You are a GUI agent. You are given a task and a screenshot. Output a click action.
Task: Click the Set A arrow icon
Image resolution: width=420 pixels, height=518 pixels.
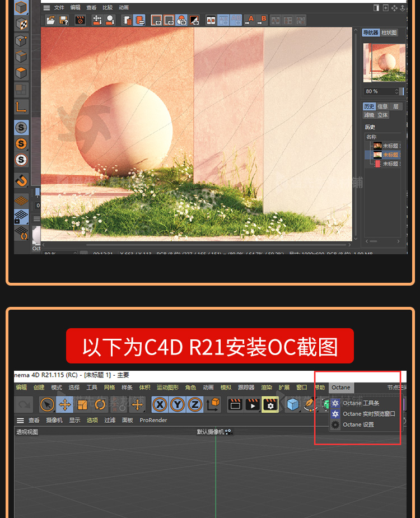pos(249,21)
